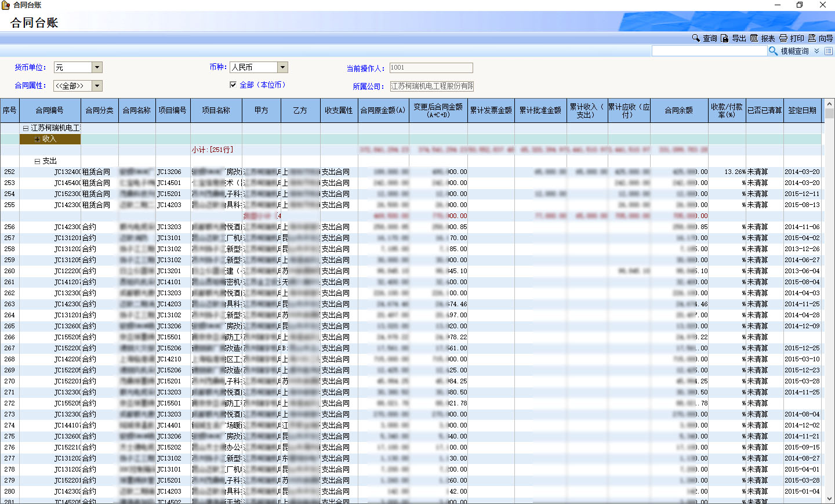Screen dimensions: 835x504
Task: Collapse the 江苏柯瑞机电 company node
Action: click(26, 128)
